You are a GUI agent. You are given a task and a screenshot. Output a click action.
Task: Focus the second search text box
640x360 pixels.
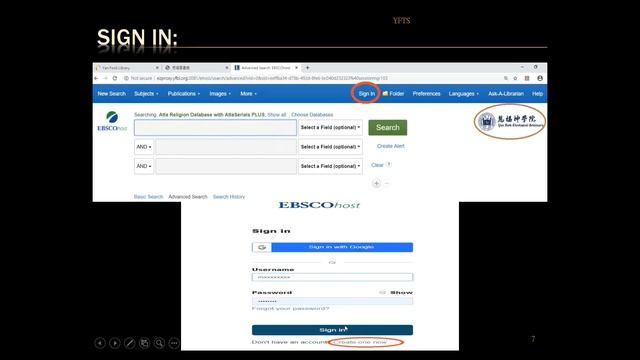coord(226,147)
